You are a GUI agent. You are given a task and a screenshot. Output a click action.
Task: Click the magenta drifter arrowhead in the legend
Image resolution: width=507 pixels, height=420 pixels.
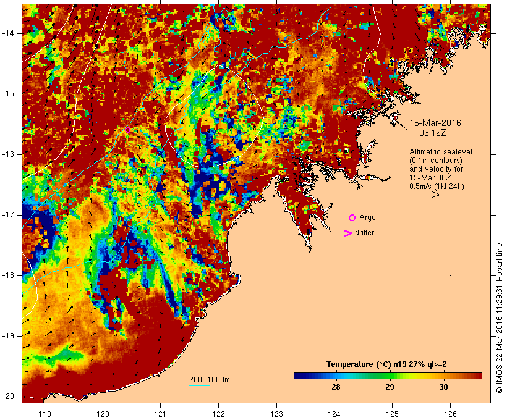tap(347, 233)
